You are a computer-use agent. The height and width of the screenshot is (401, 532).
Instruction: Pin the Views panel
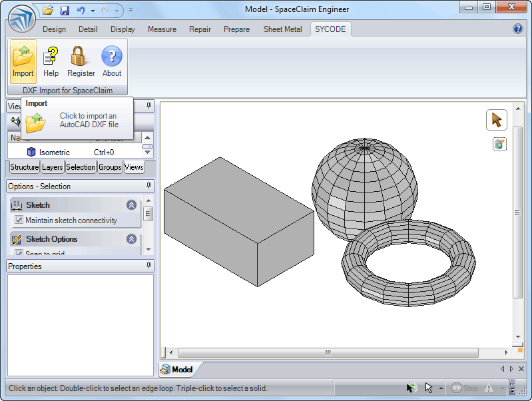(148, 106)
